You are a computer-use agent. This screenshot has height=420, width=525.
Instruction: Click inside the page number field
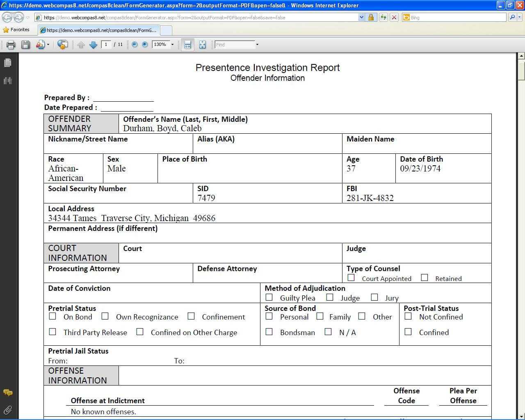[106, 45]
